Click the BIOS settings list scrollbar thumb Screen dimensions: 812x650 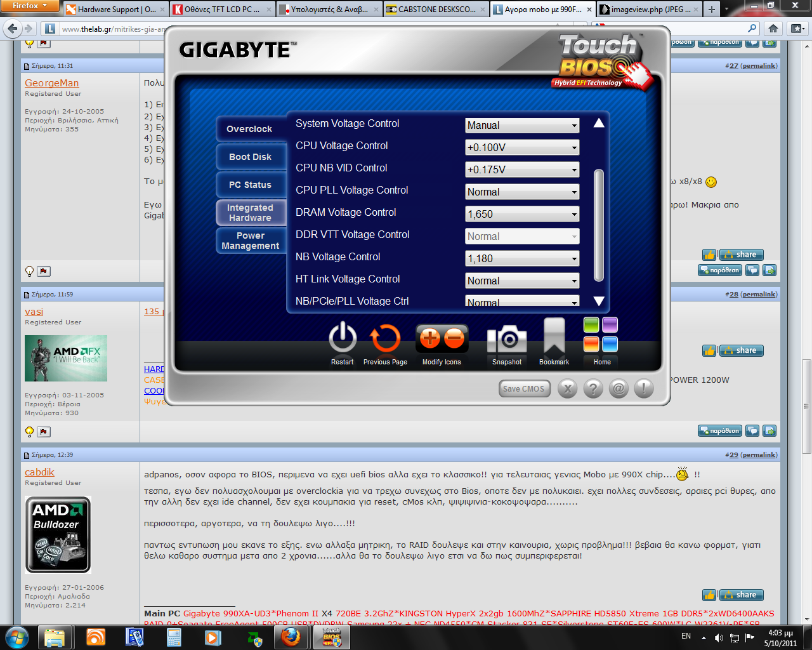tap(598, 225)
